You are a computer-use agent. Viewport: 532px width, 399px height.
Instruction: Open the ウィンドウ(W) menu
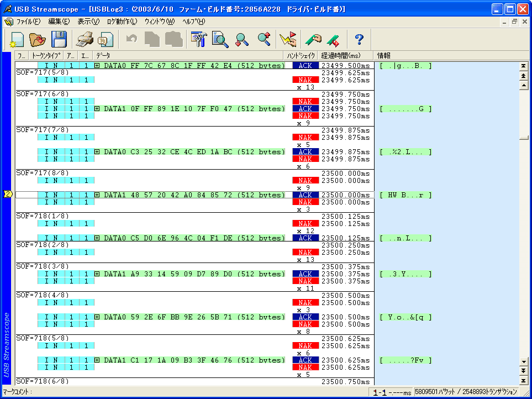click(x=160, y=22)
